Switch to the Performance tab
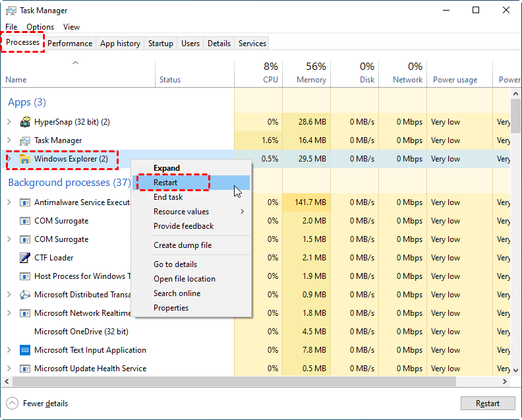Image resolution: width=522 pixels, height=420 pixels. click(x=70, y=44)
